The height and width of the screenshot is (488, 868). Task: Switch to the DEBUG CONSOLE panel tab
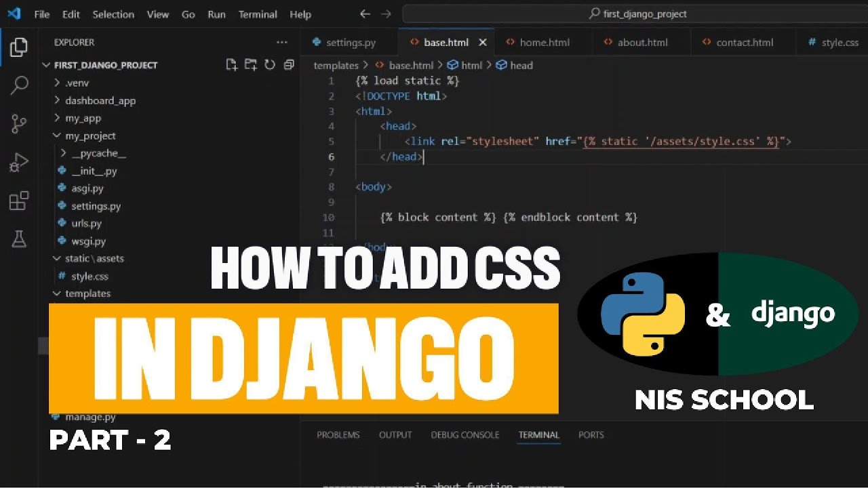pyautogui.click(x=465, y=434)
